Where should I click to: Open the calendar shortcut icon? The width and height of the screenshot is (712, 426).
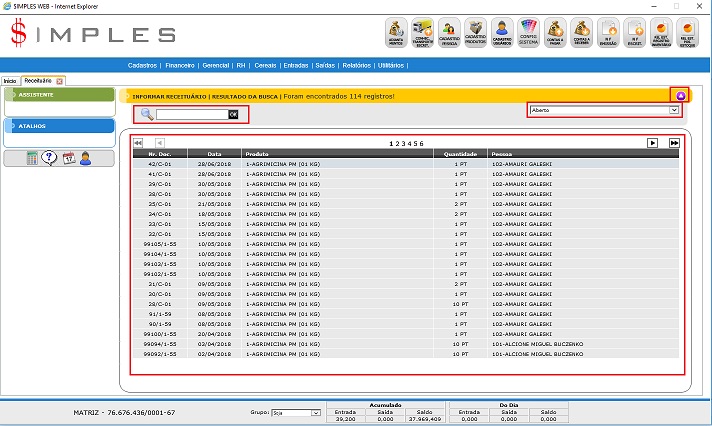tap(68, 158)
